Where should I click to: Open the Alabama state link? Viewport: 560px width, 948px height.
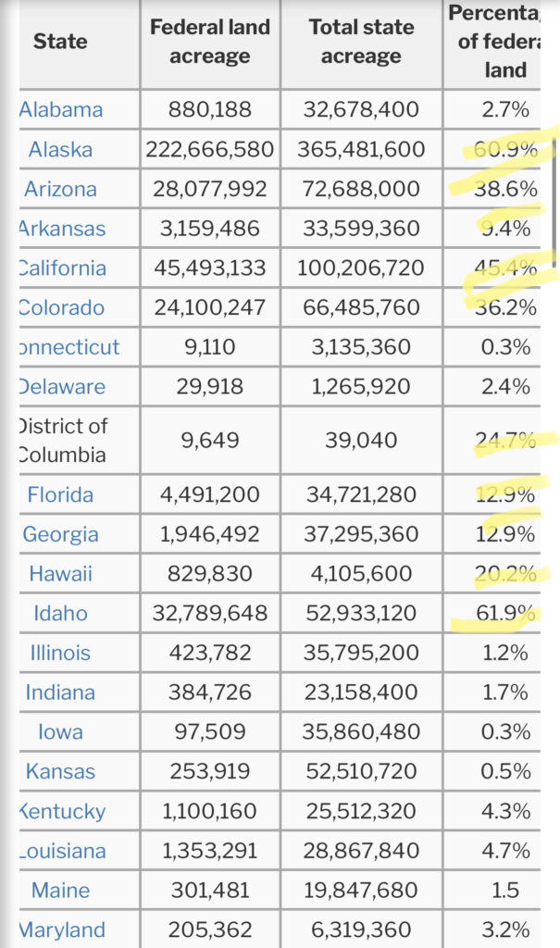click(61, 110)
